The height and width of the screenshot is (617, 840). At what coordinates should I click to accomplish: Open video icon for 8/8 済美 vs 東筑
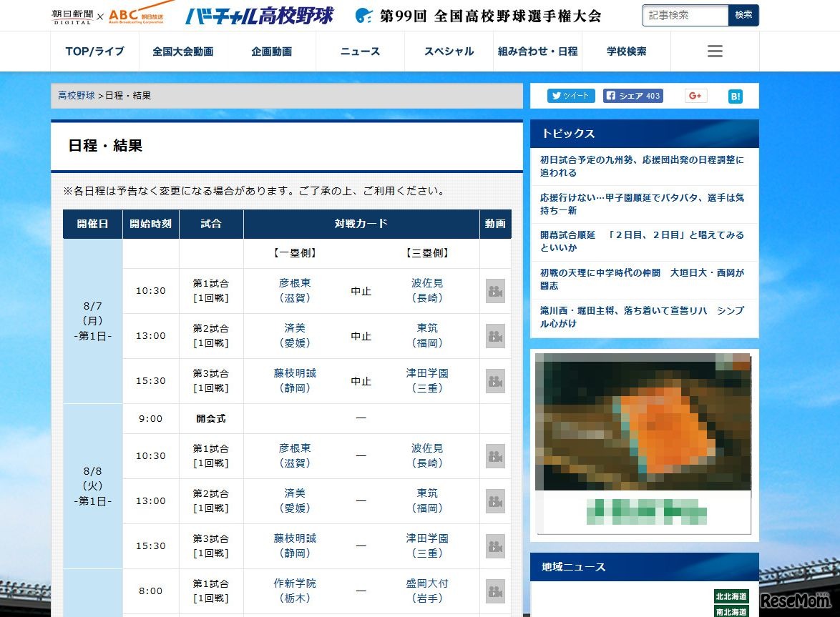click(496, 501)
